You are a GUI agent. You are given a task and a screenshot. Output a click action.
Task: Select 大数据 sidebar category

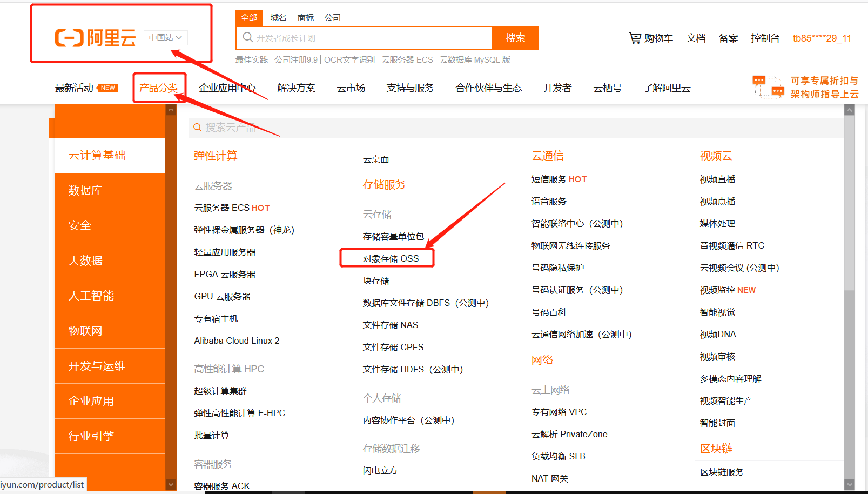point(110,261)
